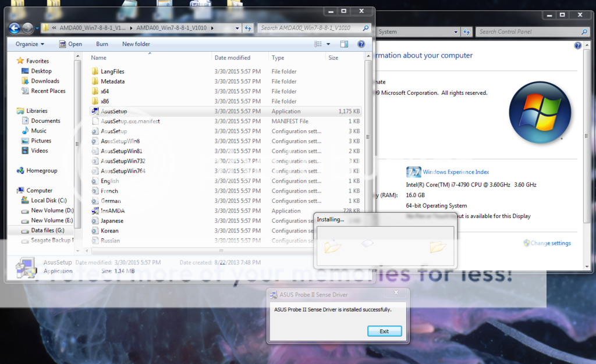Viewport: 596px width, 364px height.
Task: Expand the view options dropdown arrow
Action: [x=328, y=44]
